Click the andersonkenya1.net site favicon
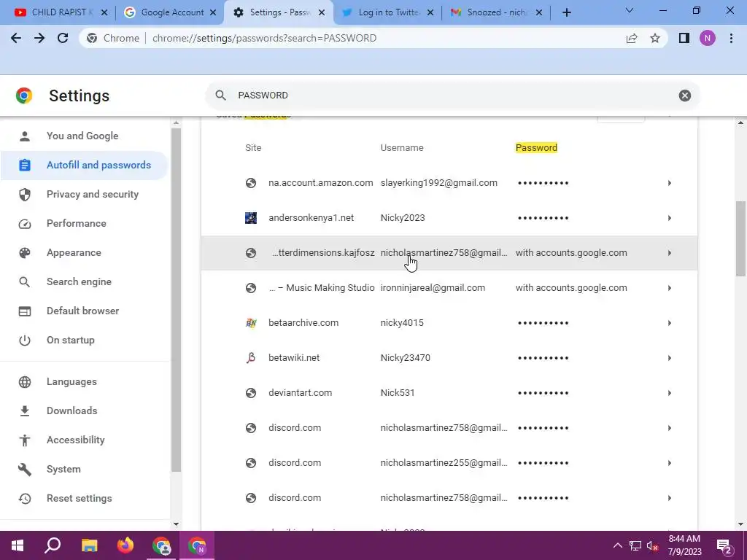The image size is (747, 560). click(x=251, y=218)
